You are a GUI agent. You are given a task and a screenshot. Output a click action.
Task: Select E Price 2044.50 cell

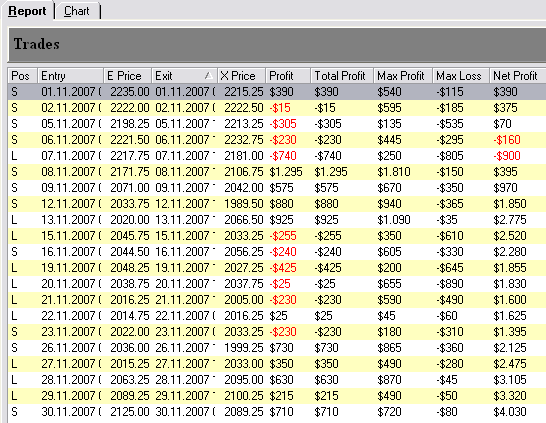point(129,252)
